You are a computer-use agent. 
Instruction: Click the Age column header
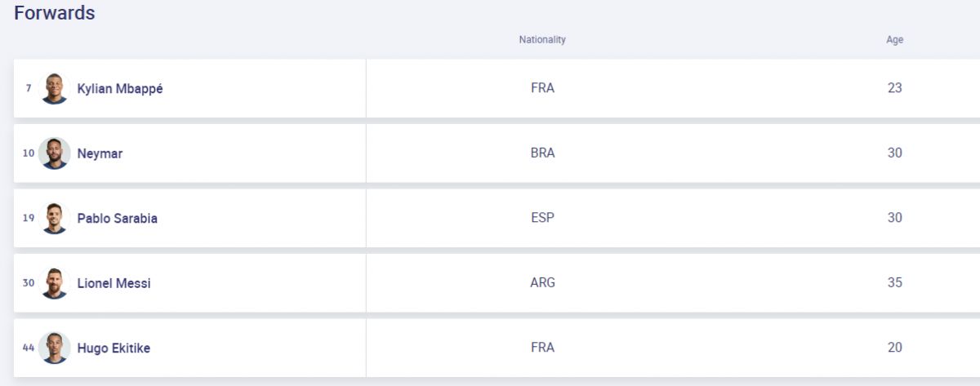click(x=895, y=40)
